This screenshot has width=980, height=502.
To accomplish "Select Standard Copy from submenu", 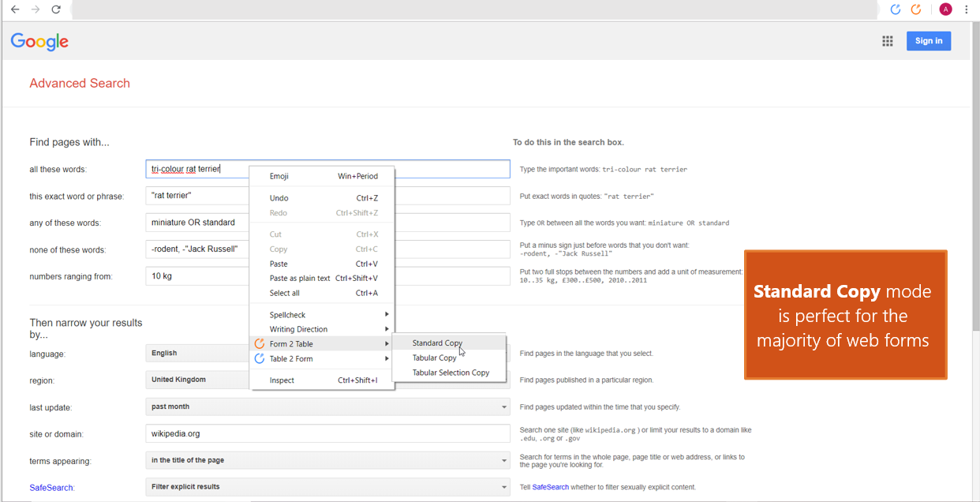I will (x=437, y=343).
